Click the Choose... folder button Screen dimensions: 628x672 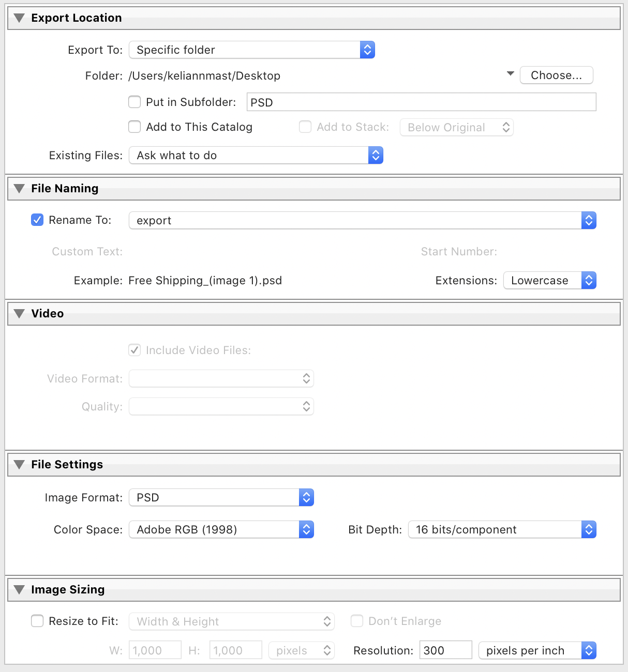pyautogui.click(x=556, y=75)
